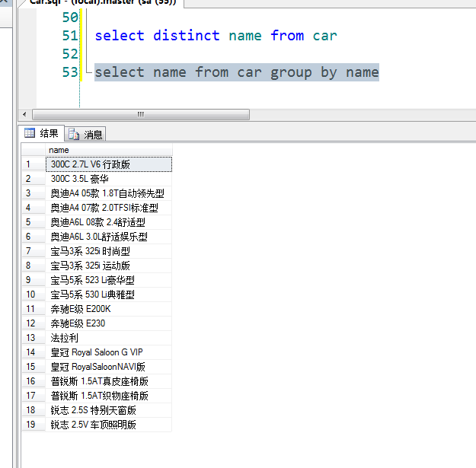
Task: Switch to the 消息 messages tab
Action: click(x=85, y=135)
